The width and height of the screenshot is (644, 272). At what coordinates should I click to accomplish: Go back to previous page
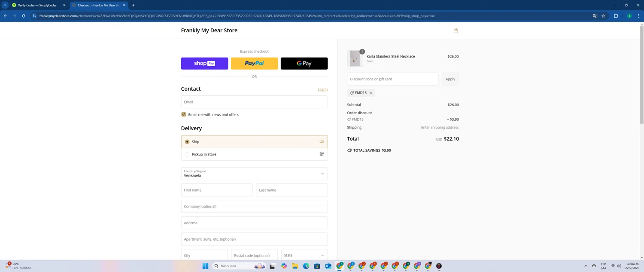(6, 16)
